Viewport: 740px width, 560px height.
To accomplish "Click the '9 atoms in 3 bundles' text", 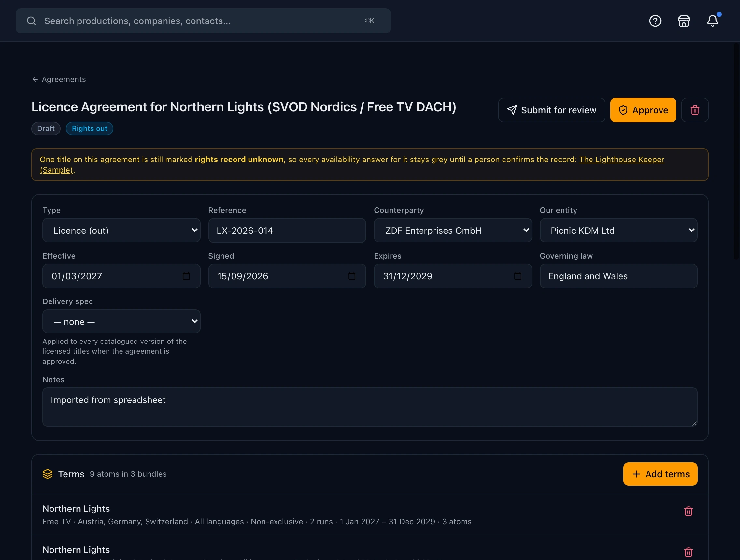I will [x=128, y=474].
